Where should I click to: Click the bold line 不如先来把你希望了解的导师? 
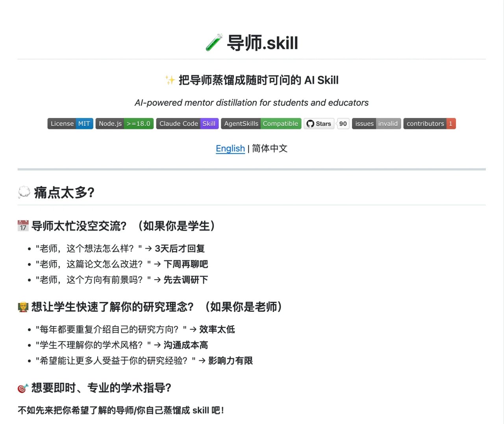[x=121, y=410]
